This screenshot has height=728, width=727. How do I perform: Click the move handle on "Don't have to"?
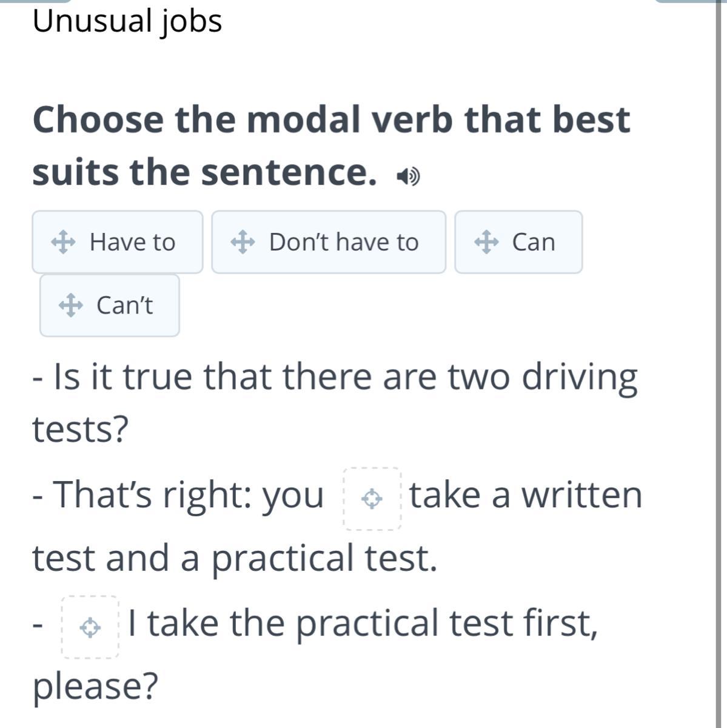243,242
